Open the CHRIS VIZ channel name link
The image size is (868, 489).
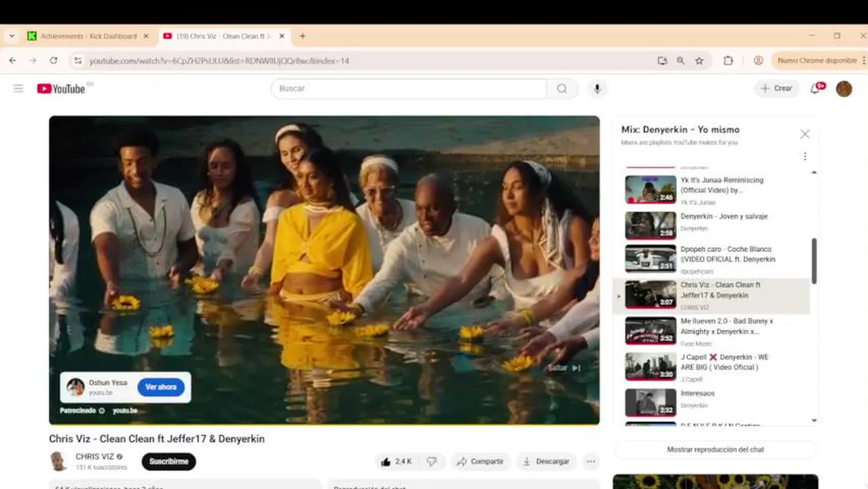pos(94,457)
